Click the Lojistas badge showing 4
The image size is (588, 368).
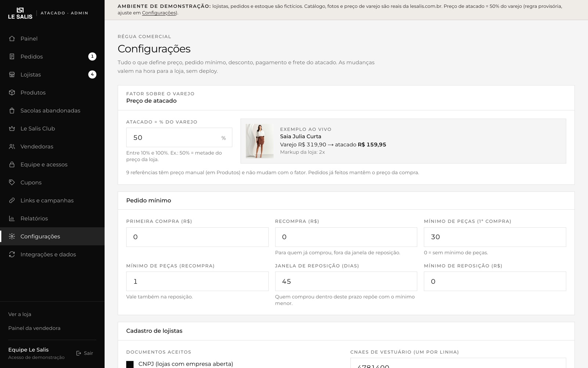click(92, 75)
